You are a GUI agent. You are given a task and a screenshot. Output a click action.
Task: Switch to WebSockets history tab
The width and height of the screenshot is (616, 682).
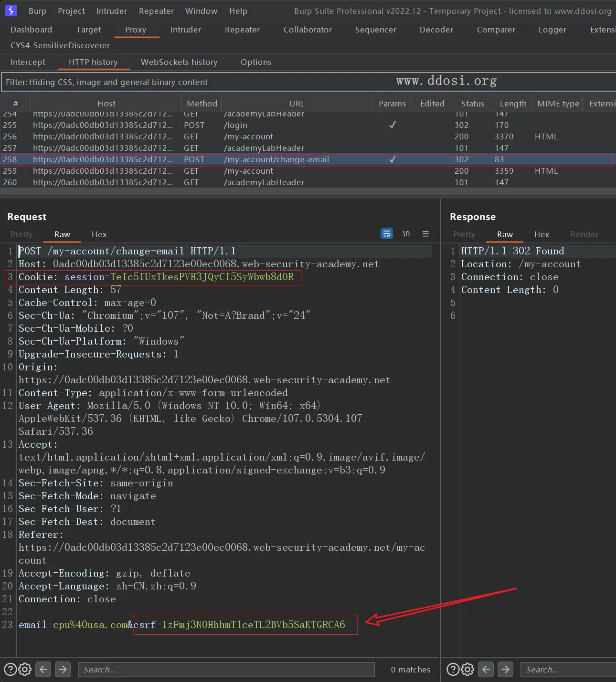coord(179,62)
